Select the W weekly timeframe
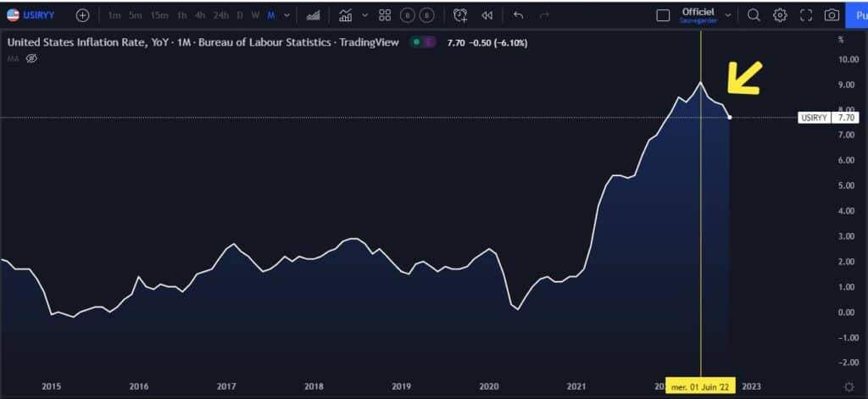Image resolution: width=868 pixels, height=399 pixels. click(255, 15)
